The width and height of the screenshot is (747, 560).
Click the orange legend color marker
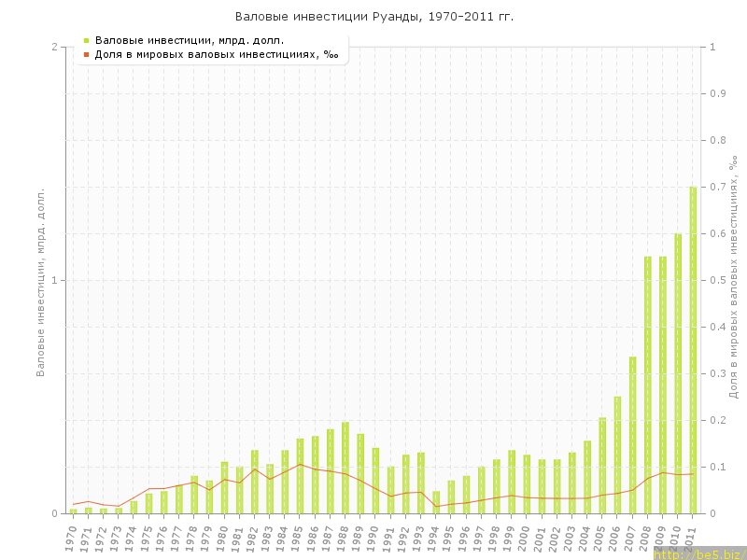coord(86,54)
